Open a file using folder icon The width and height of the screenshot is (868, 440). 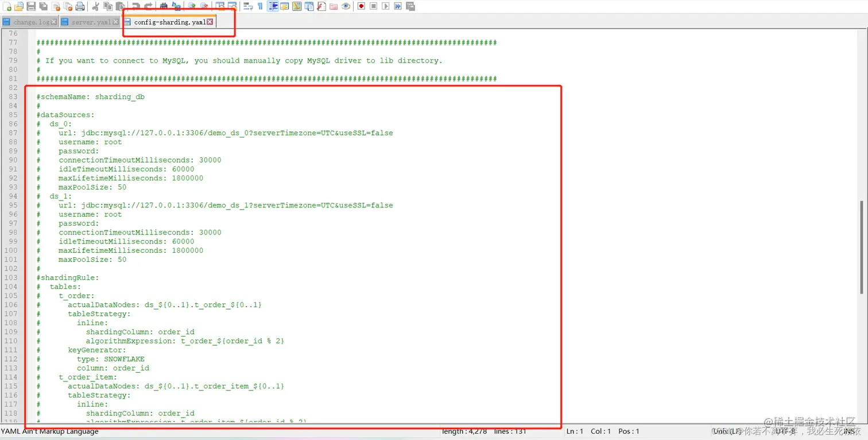(x=19, y=6)
